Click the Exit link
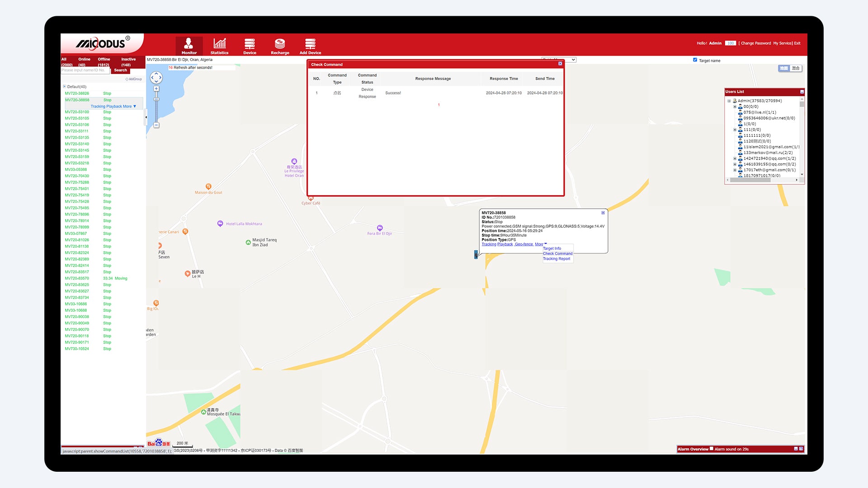868x488 pixels. (797, 43)
